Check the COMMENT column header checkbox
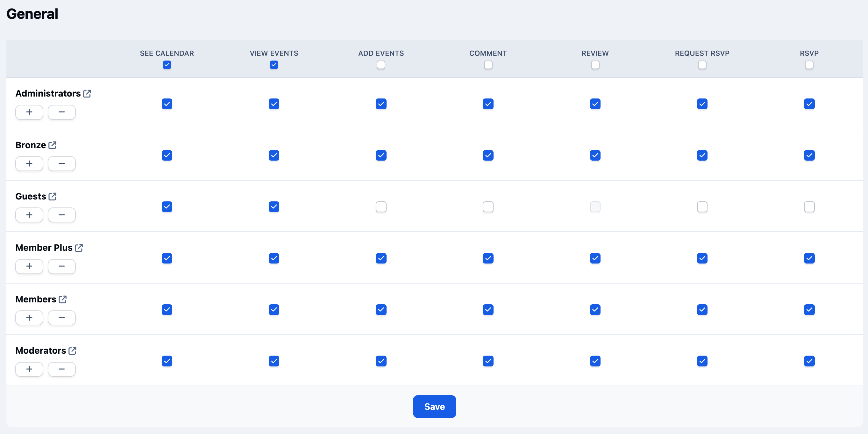The image size is (868, 434). tap(488, 65)
